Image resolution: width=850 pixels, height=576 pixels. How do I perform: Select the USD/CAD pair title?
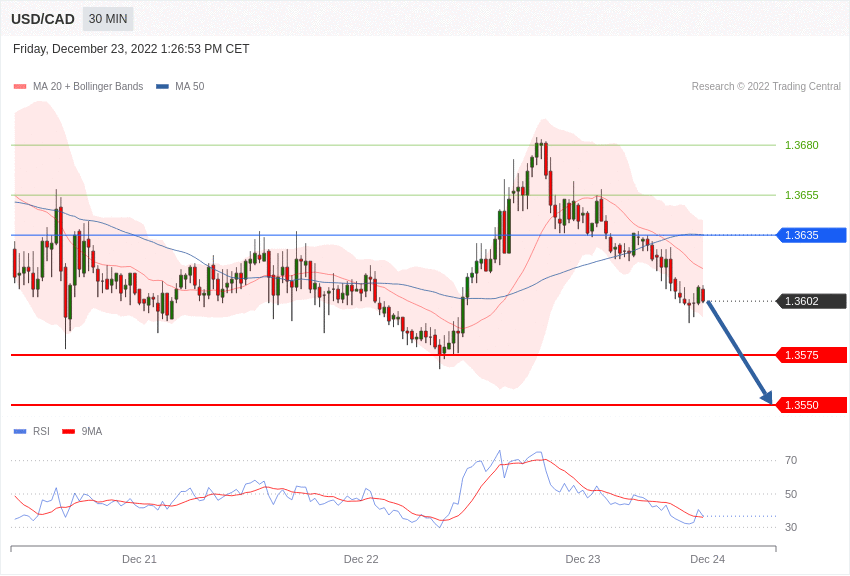pos(43,20)
